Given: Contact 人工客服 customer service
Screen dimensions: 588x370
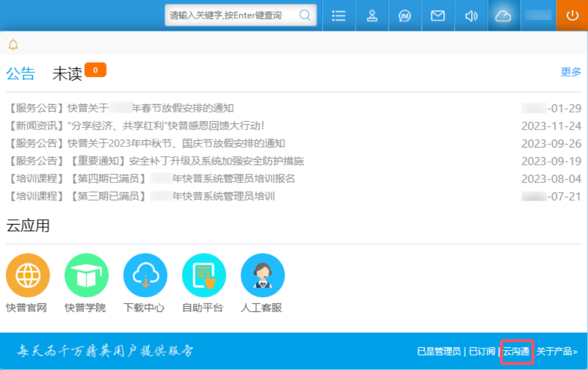Looking at the screenshot, I should (262, 276).
